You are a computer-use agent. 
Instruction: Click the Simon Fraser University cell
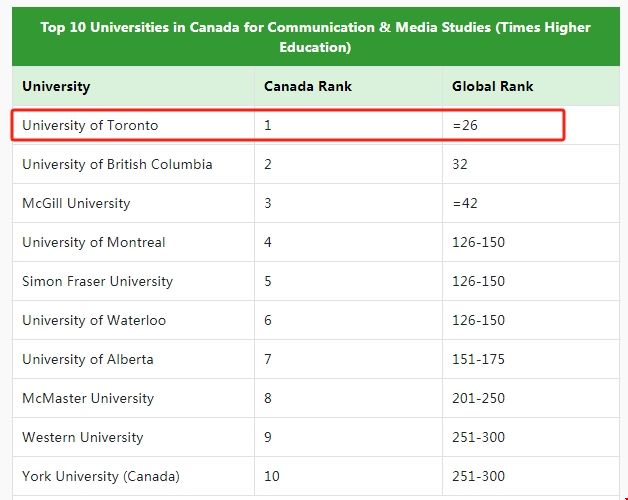(97, 281)
